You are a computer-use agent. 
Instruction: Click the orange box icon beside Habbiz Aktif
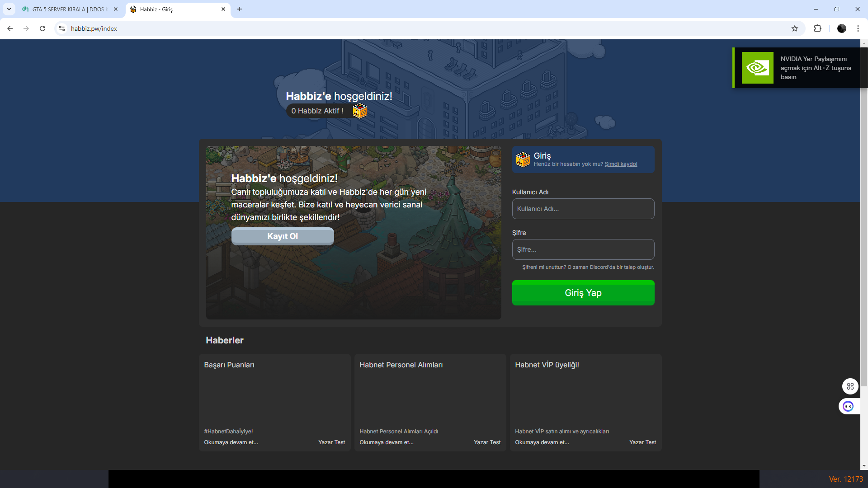(x=360, y=111)
